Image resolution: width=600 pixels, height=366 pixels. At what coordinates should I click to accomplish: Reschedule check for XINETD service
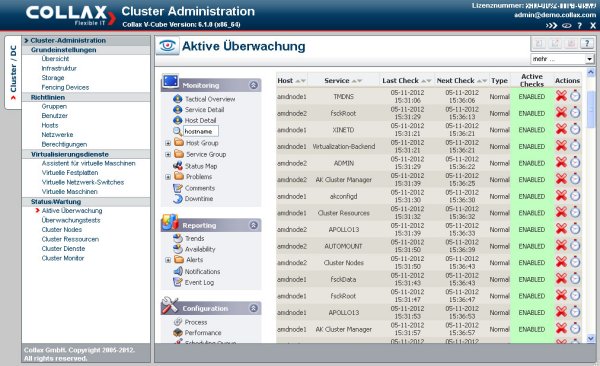[x=575, y=129]
